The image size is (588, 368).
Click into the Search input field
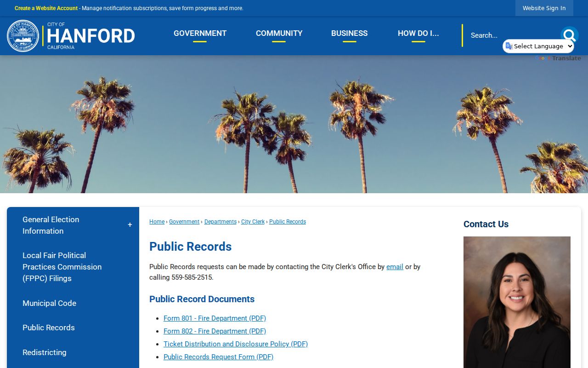tap(512, 35)
